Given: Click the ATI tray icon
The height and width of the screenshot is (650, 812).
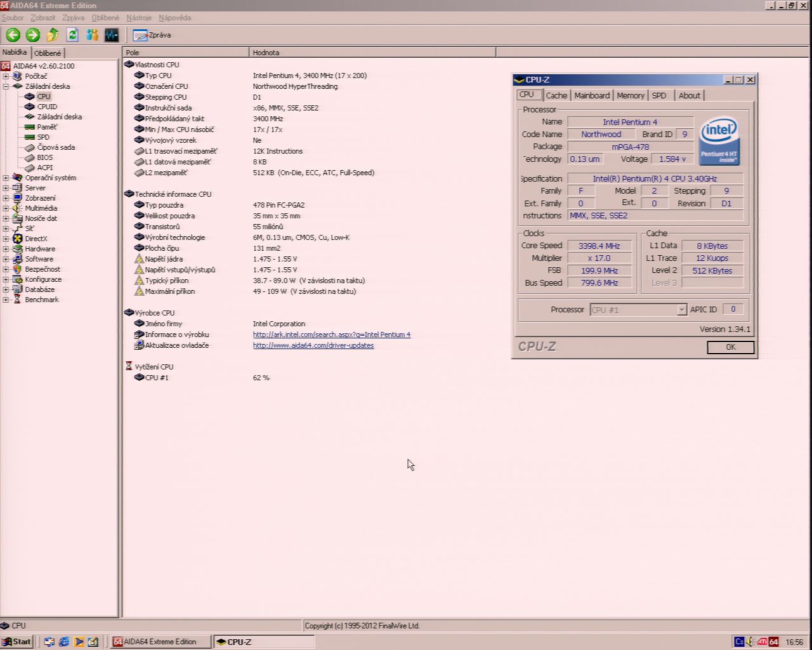Looking at the screenshot, I should (x=762, y=642).
